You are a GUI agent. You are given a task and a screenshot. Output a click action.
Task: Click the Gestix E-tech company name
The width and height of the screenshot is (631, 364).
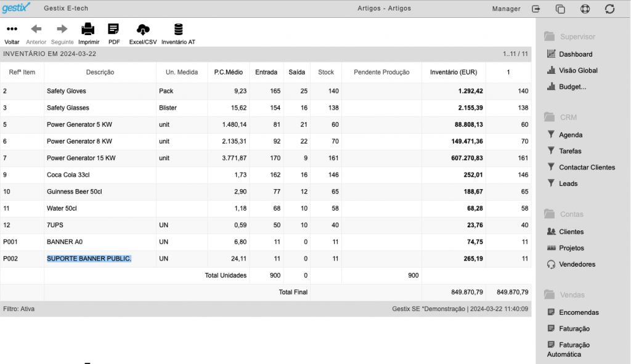click(x=66, y=9)
